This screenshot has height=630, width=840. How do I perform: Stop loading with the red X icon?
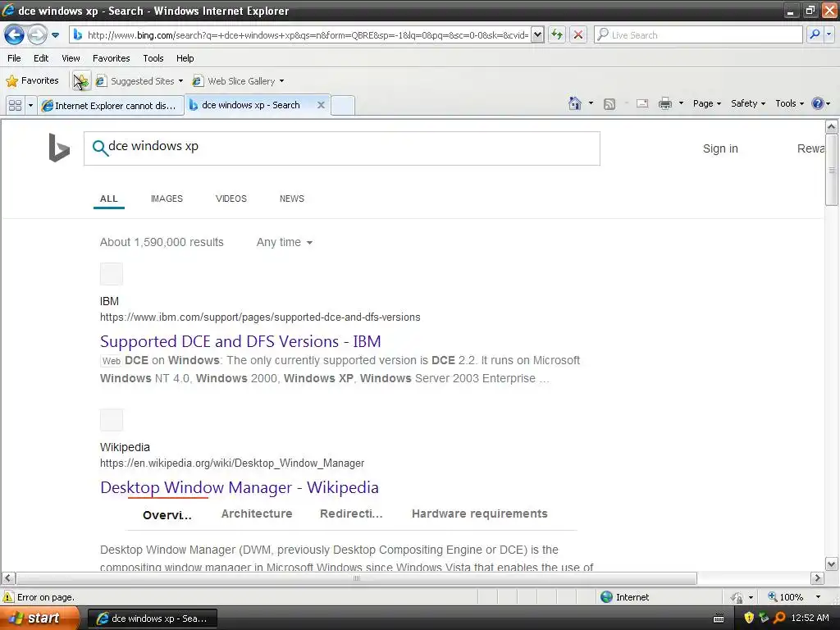(x=578, y=35)
